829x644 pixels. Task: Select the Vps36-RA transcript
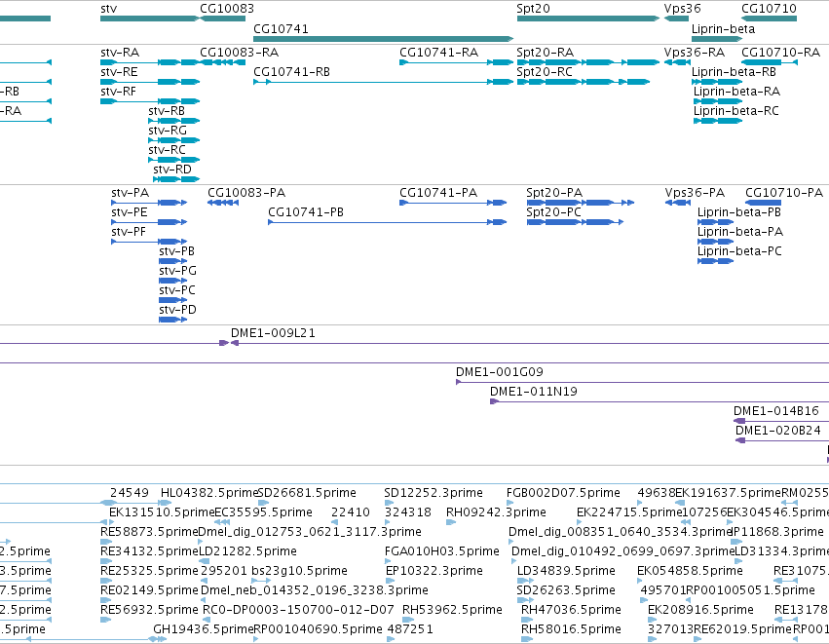[x=677, y=62]
